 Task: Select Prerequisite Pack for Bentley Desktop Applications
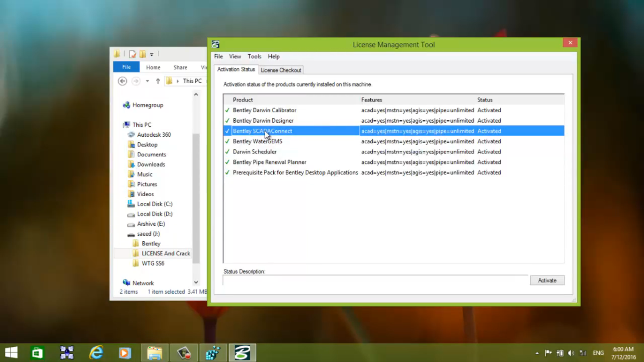(394, 173)
